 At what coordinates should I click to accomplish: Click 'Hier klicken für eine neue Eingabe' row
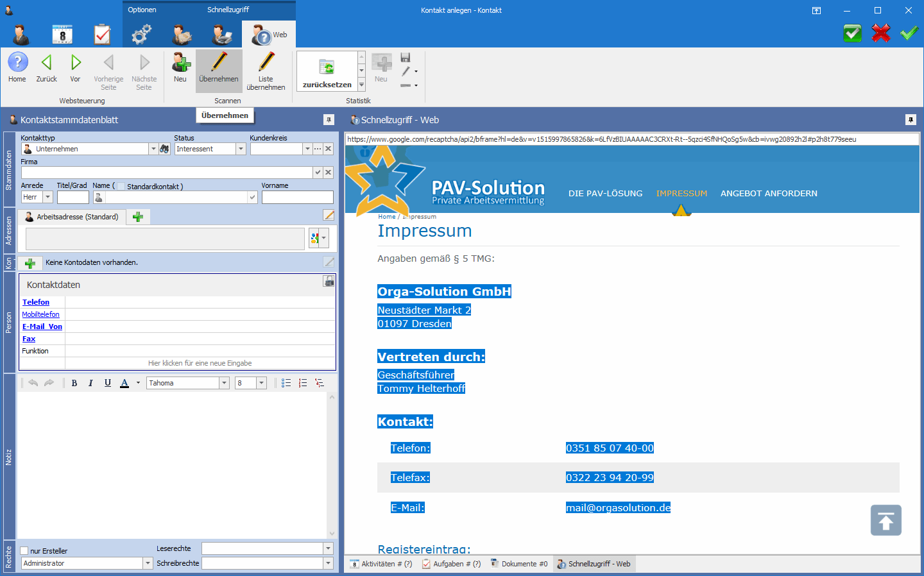(x=200, y=363)
